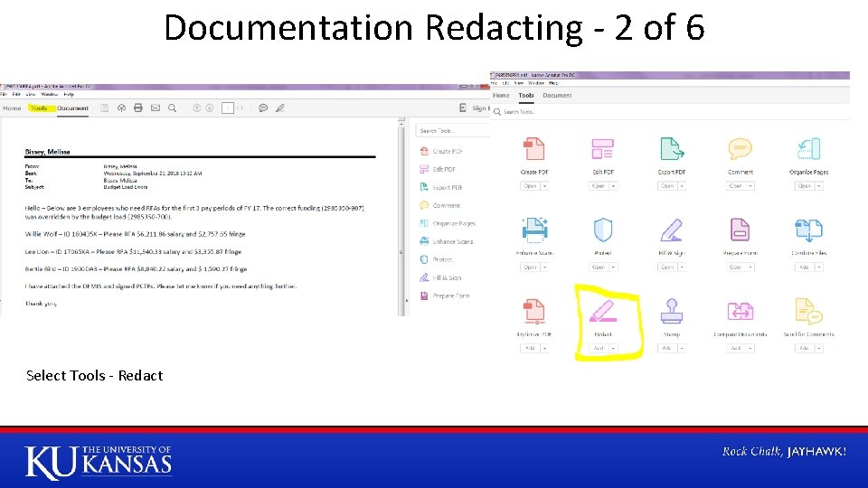Screen dimensions: 868x488
Task: Open Prepare Form in document window side panel
Action: (x=445, y=296)
